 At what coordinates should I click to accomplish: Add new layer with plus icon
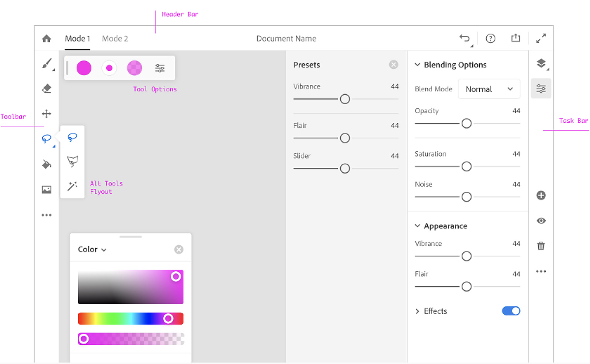coord(541,195)
